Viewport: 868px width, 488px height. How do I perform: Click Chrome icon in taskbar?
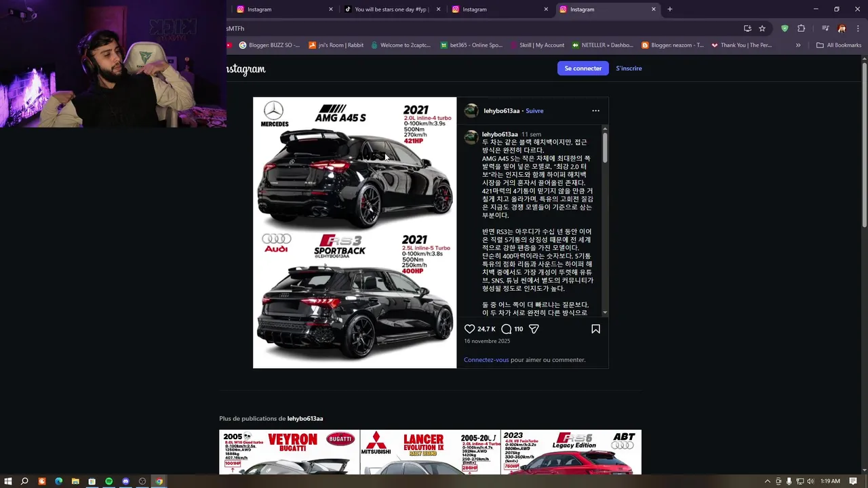point(159,481)
